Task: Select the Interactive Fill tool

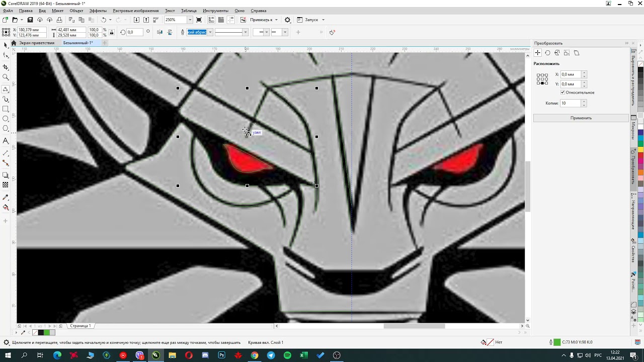Action: [x=6, y=207]
